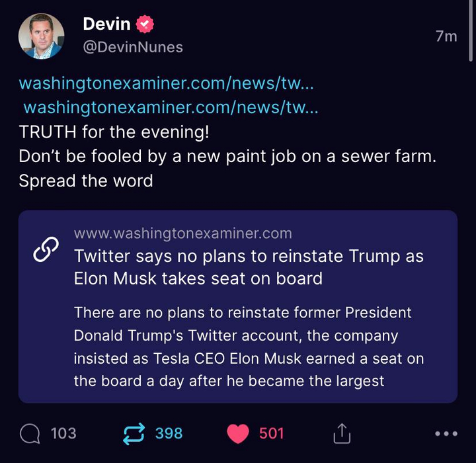Image resolution: width=476 pixels, height=463 pixels.
Task: Click the ReTruth arrows icon
Action: tap(134, 434)
